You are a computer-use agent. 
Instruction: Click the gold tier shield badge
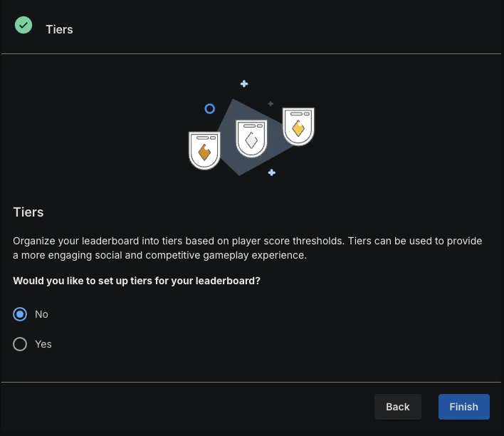298,127
